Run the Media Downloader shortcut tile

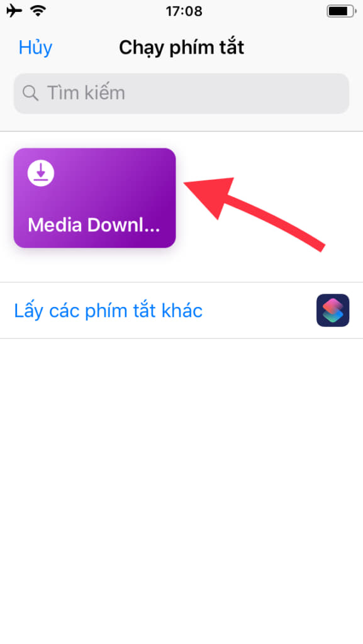point(95,197)
